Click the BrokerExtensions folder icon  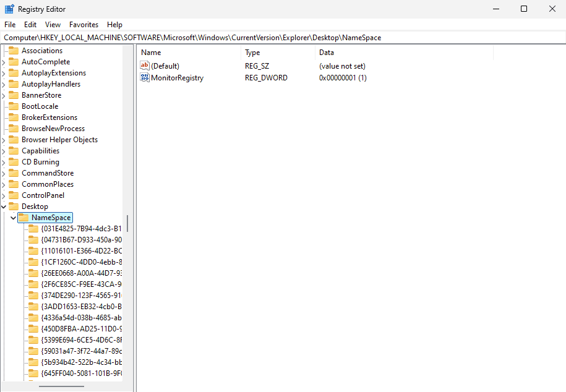pos(14,117)
